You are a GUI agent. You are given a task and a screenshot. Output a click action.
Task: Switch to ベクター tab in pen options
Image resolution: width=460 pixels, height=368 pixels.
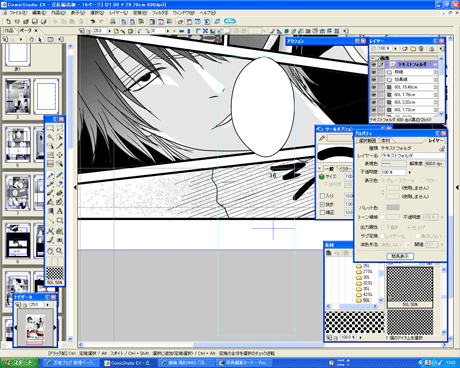coord(345,169)
